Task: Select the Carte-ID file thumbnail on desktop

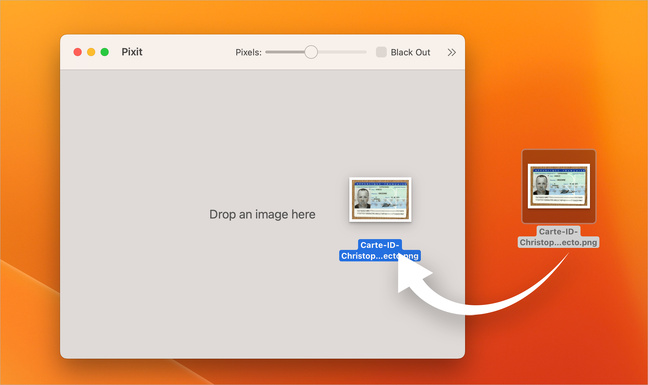Action: tap(559, 186)
